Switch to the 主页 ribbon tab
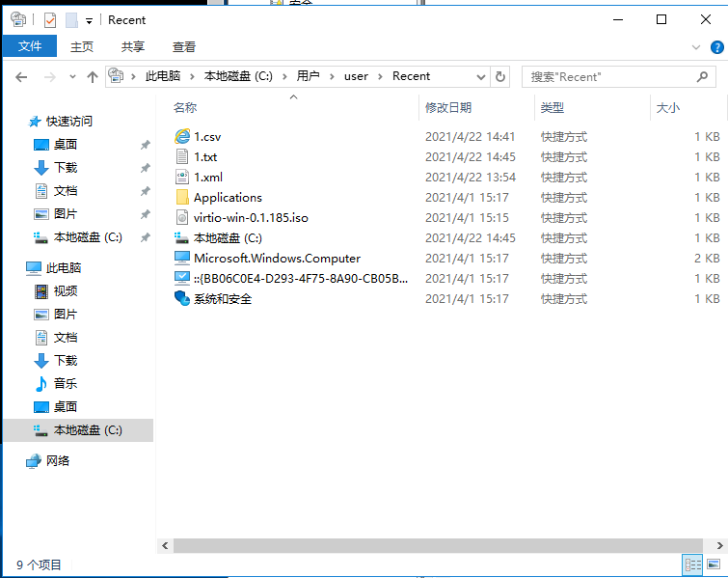Screen dimensions: 728x578 pyautogui.click(x=82, y=46)
